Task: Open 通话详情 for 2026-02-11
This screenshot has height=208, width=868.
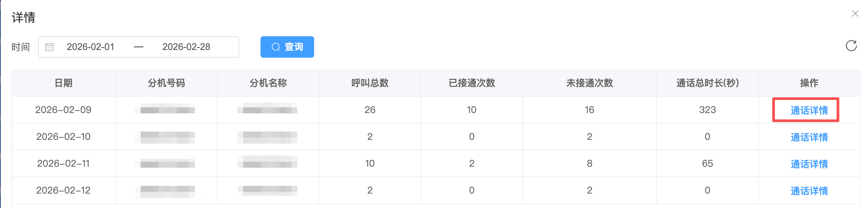Action: point(809,164)
